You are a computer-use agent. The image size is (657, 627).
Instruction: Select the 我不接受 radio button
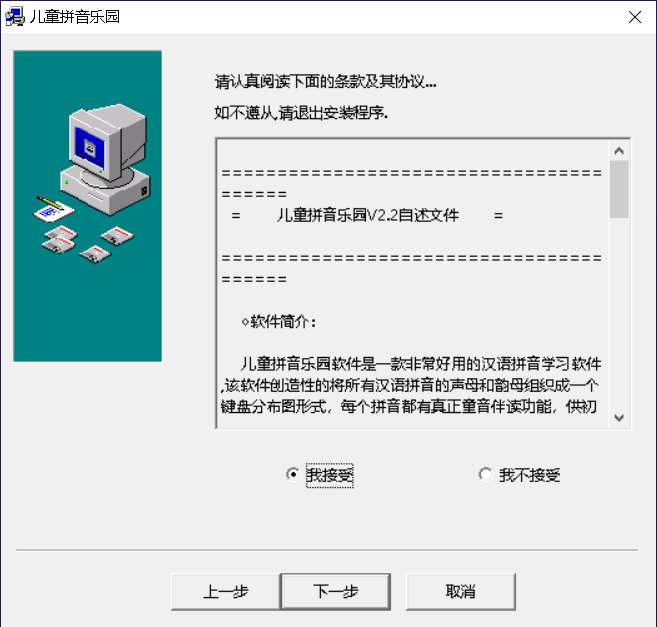[485, 474]
